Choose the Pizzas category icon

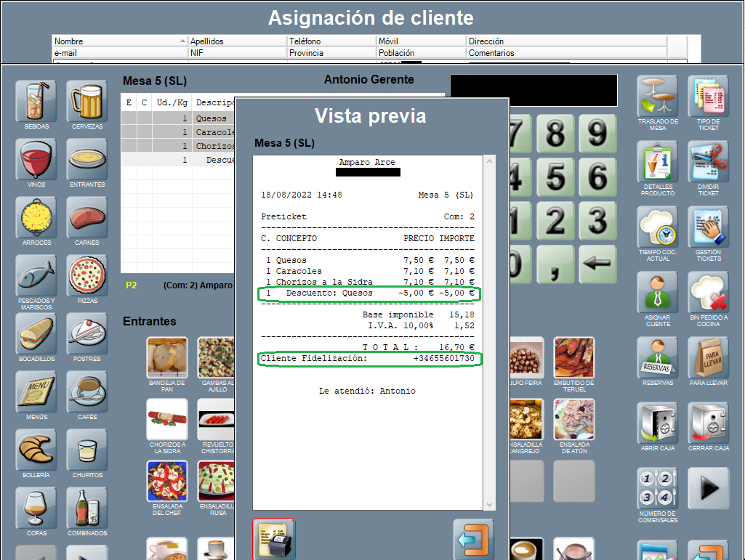87,275
